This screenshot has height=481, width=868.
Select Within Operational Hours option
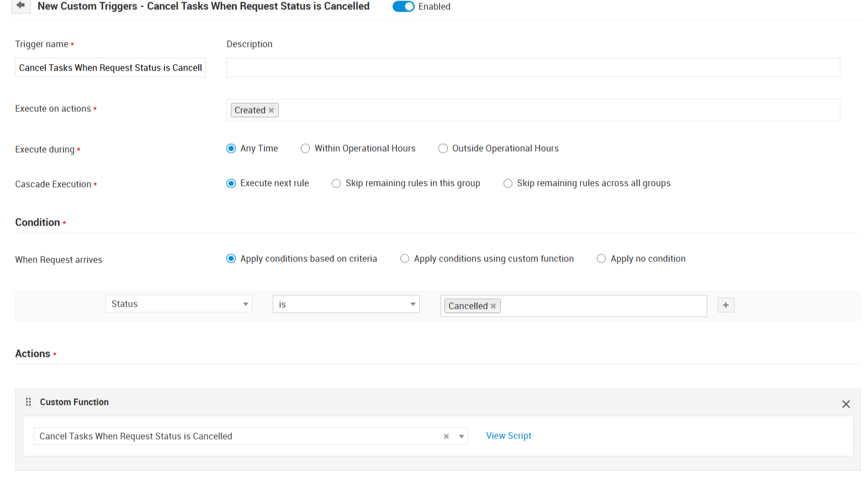305,148
